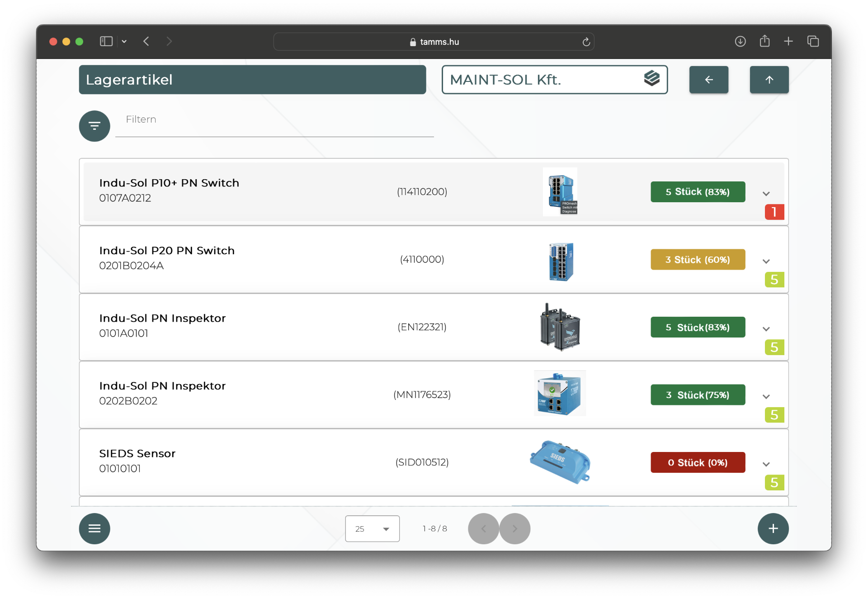Viewport: 868px width, 599px height.
Task: Click the storage code 0107A0212
Action: [x=125, y=198]
